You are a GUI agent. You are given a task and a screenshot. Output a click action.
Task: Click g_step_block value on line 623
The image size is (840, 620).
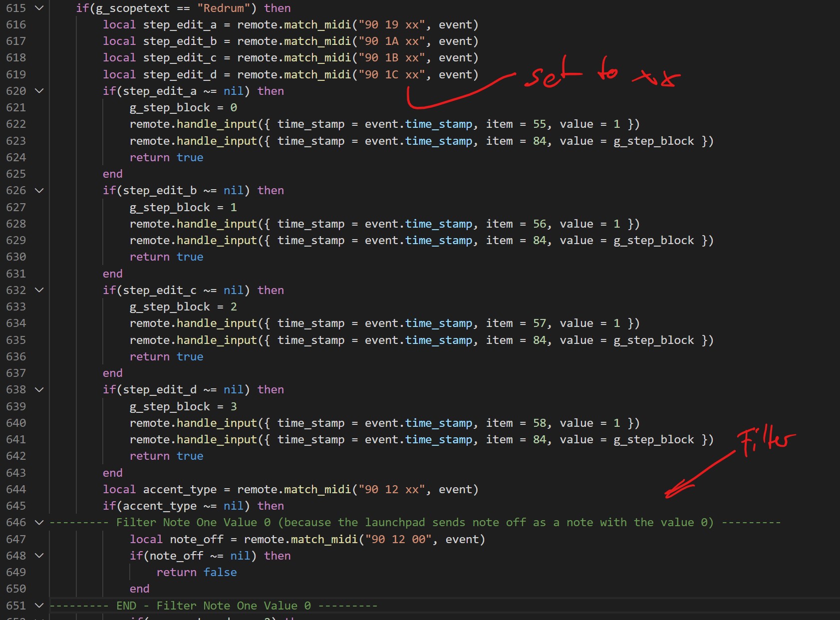[x=654, y=141]
